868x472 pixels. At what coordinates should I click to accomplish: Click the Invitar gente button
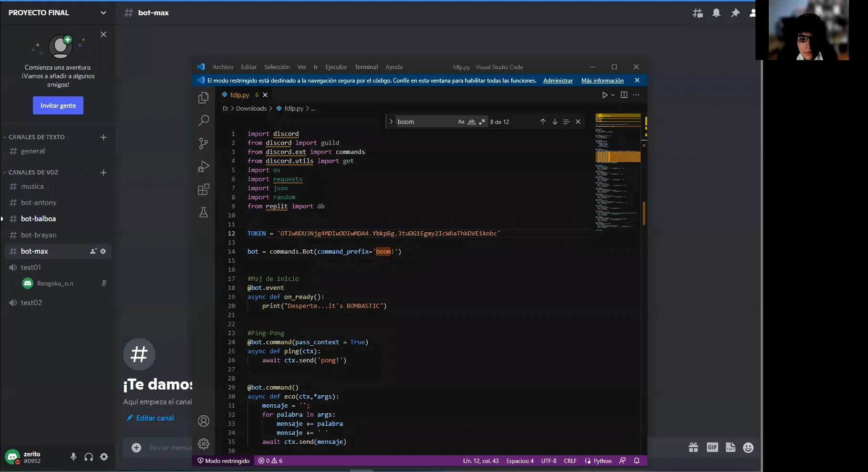tap(58, 105)
